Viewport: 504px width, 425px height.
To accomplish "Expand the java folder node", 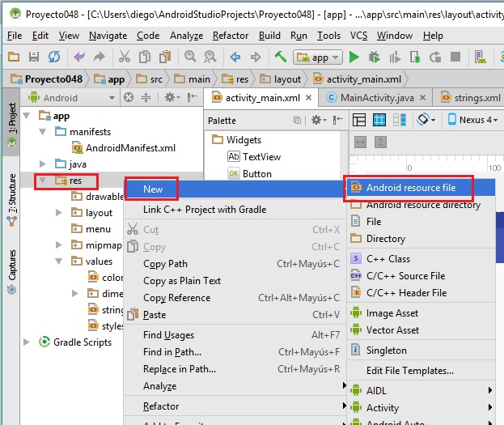I will [x=42, y=164].
